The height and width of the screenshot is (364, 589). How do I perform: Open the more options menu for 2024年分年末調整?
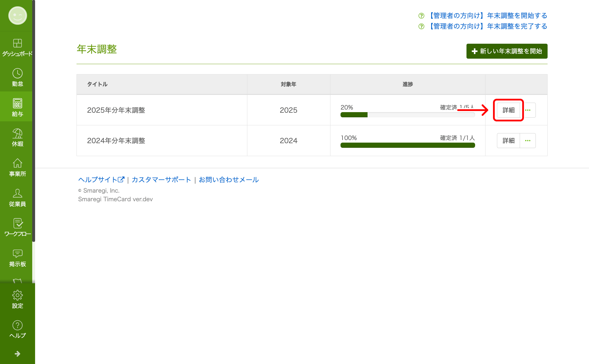528,141
